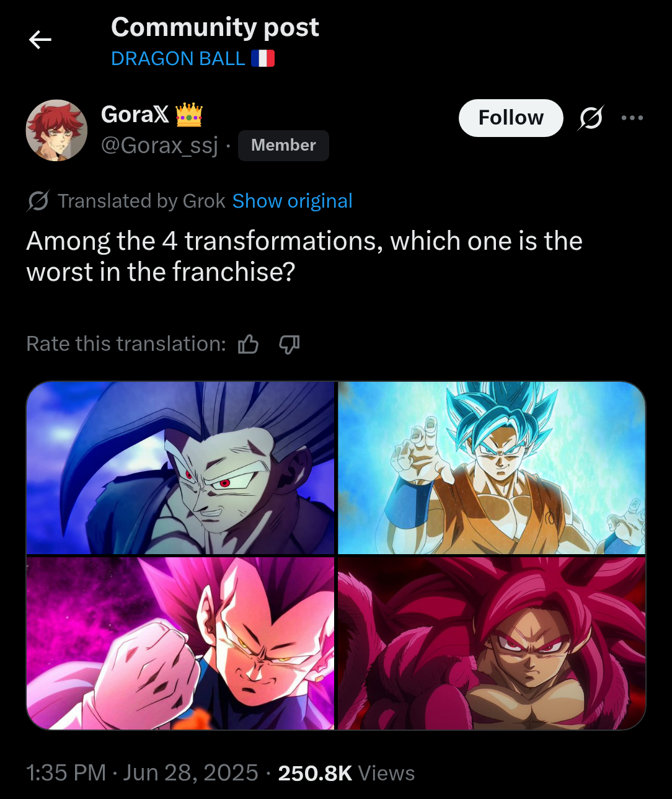Open the @Gorax_ssj handle
Viewport: 672px width, 799px height.
coord(160,146)
